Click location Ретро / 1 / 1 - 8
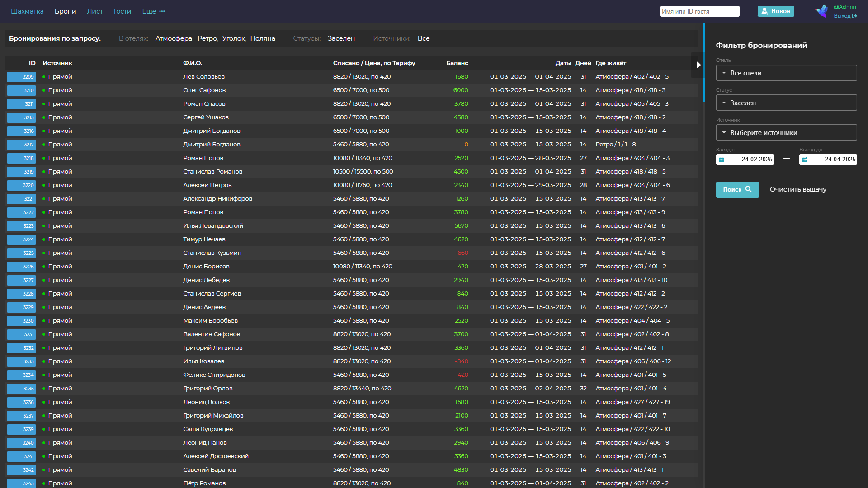Screen dimensions: 868x488 616,145
